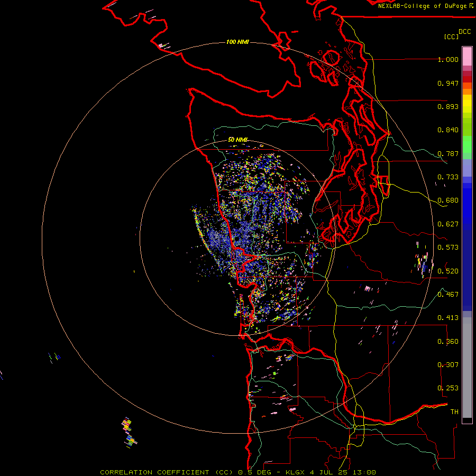
Task: Click the 100 NMI range ring label
Action: pyautogui.click(x=237, y=42)
